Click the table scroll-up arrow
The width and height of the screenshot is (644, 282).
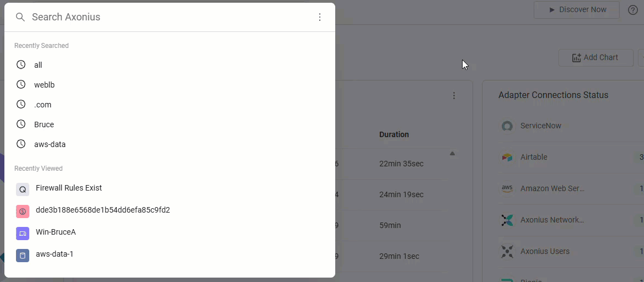click(452, 154)
